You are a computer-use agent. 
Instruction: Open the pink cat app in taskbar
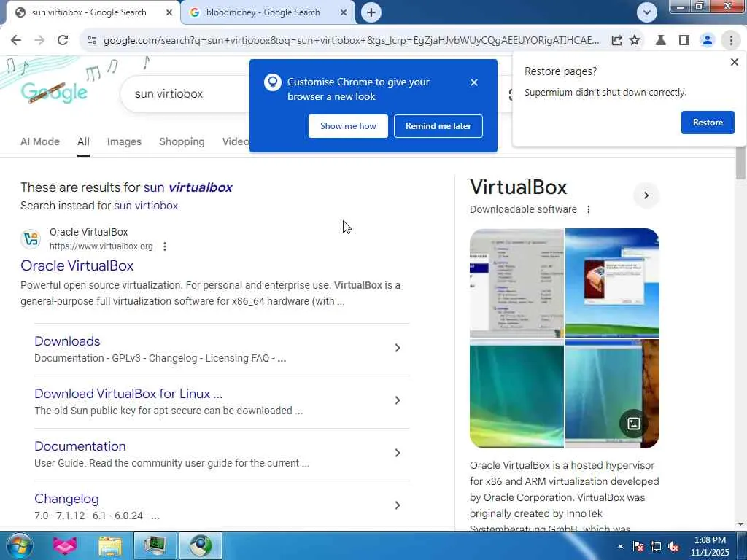point(65,545)
